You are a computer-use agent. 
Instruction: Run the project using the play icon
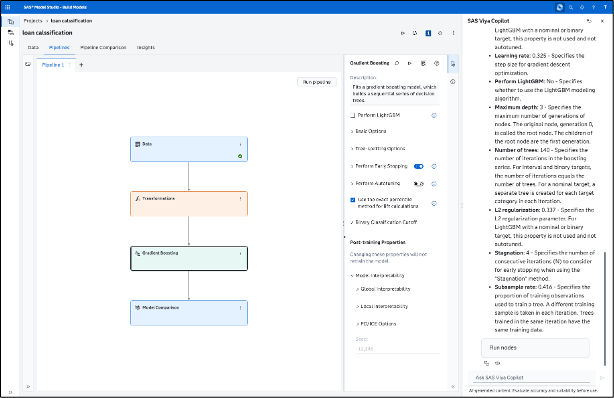[403, 33]
